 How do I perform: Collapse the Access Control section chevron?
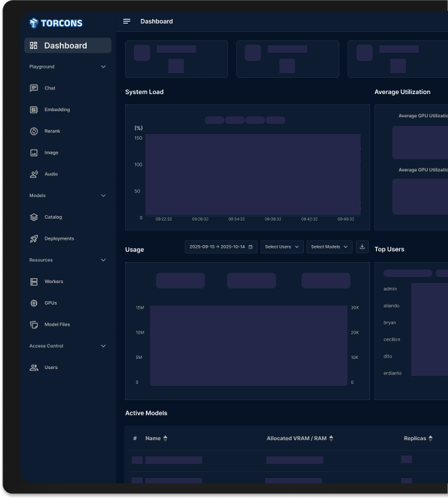[x=103, y=346]
